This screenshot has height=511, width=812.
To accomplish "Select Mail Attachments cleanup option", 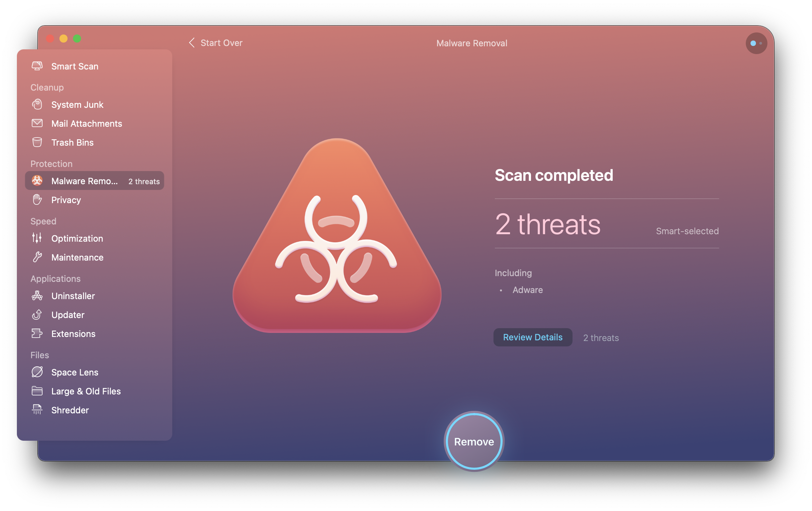I will 86,123.
